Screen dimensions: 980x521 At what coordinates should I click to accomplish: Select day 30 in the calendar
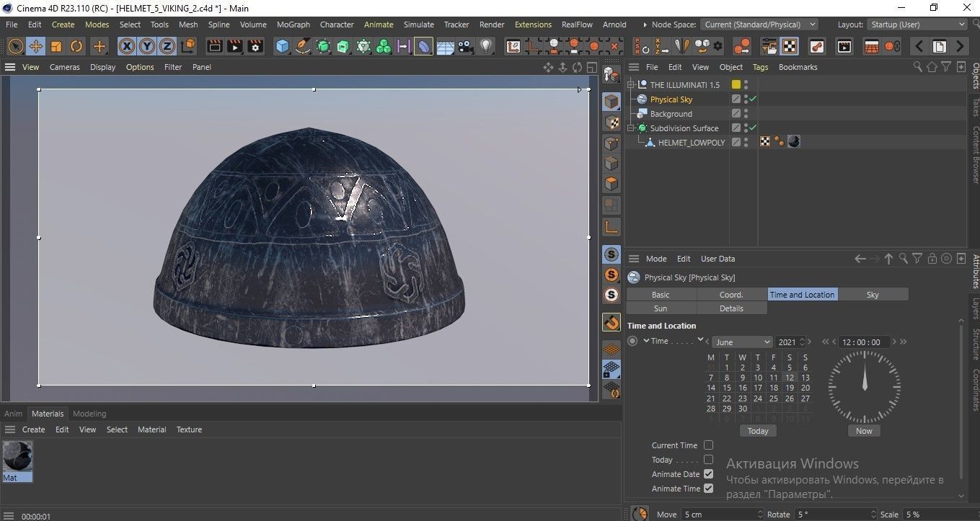coord(742,409)
